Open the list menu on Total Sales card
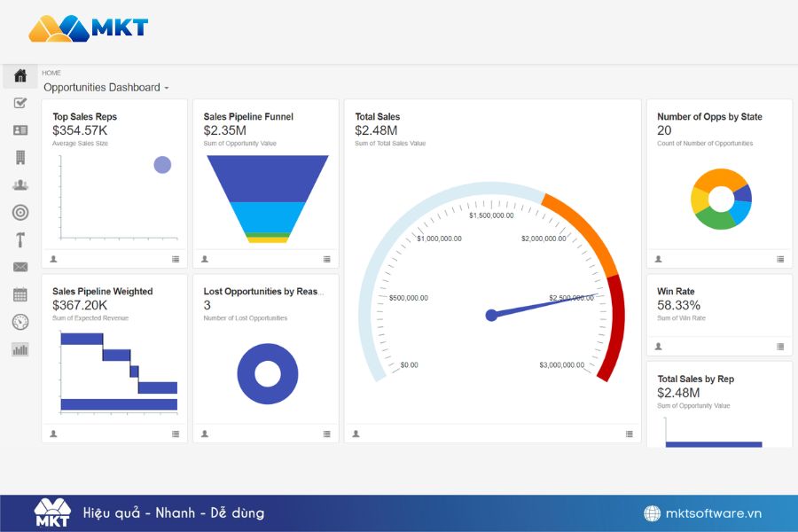The height and width of the screenshot is (532, 798). point(629,434)
